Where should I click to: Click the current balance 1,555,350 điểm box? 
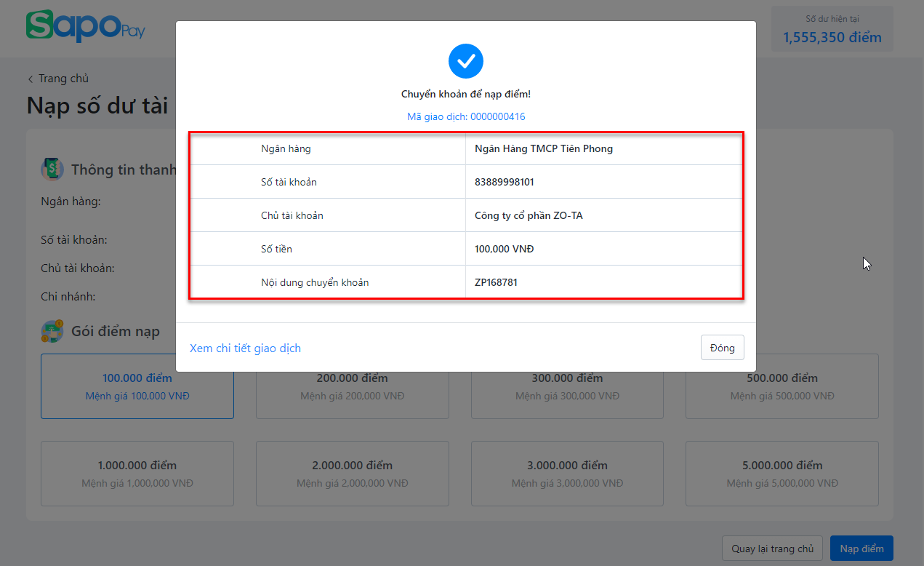pyautogui.click(x=832, y=30)
